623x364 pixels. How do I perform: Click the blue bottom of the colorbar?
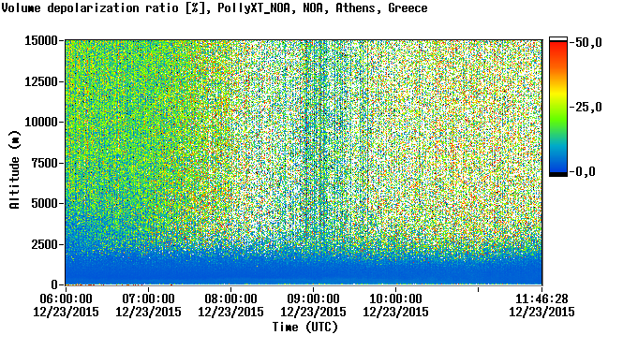coord(558,163)
